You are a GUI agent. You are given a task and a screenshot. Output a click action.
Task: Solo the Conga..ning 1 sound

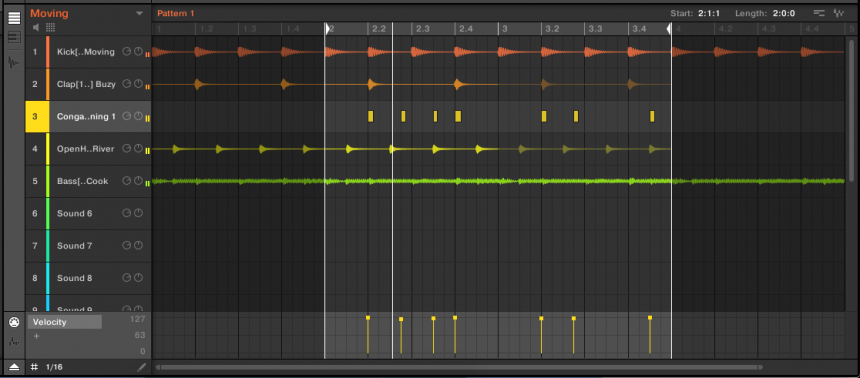[127, 116]
